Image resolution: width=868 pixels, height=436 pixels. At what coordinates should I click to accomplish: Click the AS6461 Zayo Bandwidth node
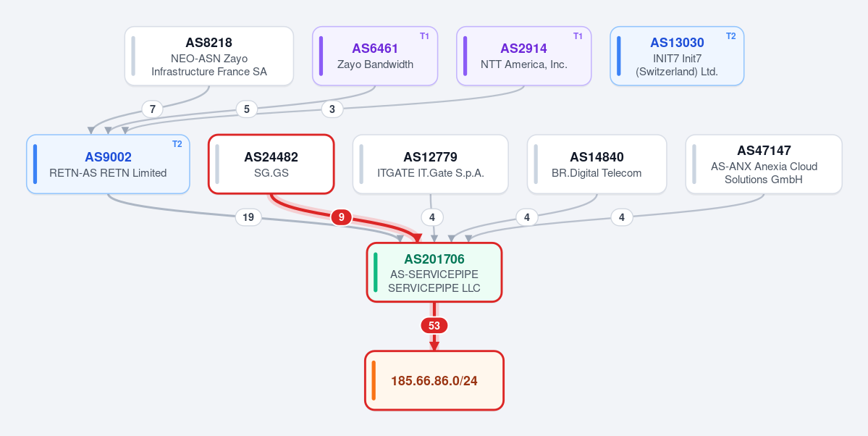[x=375, y=56]
